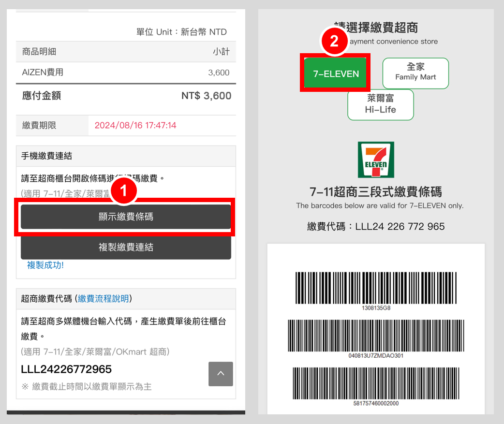The width and height of the screenshot is (504, 424).
Task: Open the 繳費流程說明 link
Action: tap(103, 299)
